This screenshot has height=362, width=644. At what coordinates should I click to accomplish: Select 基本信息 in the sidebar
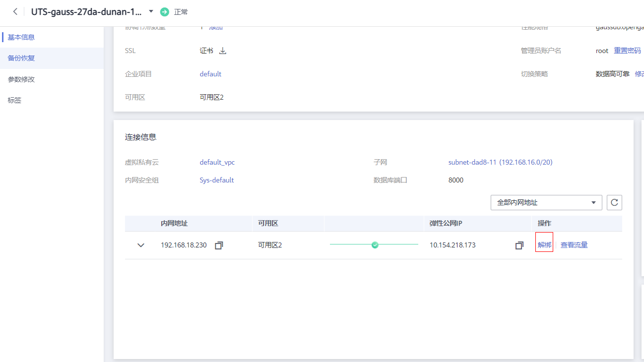[x=21, y=37]
